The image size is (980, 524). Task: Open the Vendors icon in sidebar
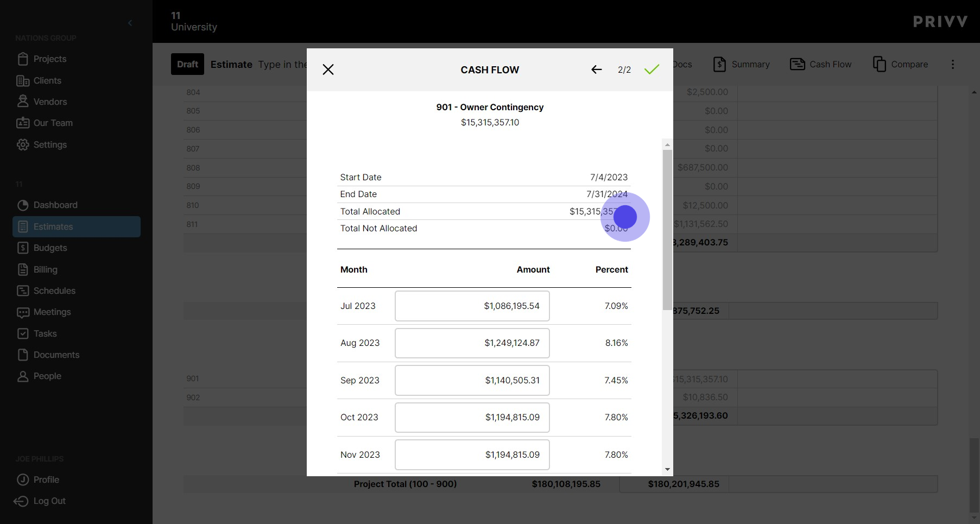pos(23,102)
